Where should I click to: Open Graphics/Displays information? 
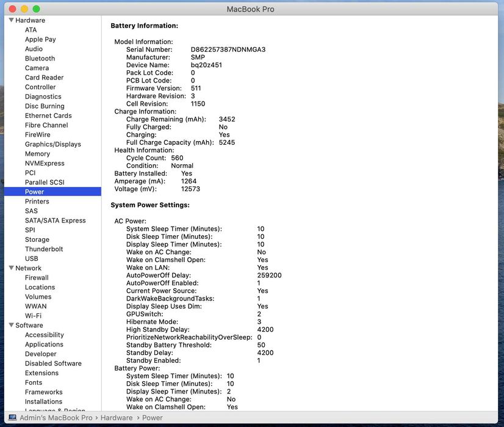(x=53, y=144)
